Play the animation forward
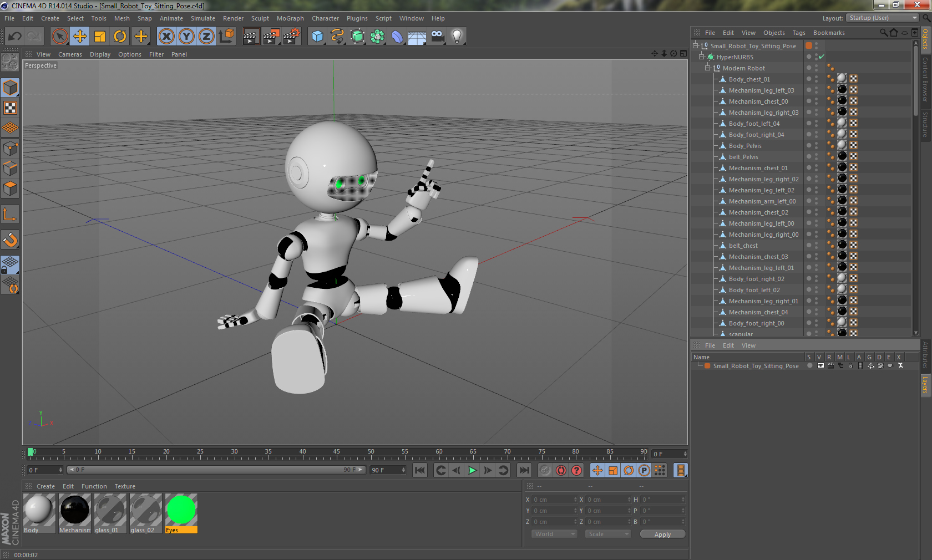Image resolution: width=932 pixels, height=560 pixels. pos(472,470)
